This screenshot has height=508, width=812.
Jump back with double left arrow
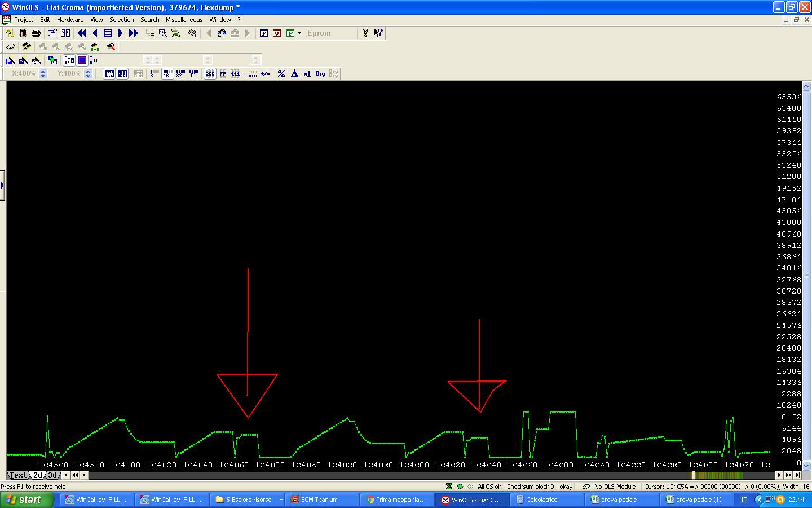click(x=82, y=33)
